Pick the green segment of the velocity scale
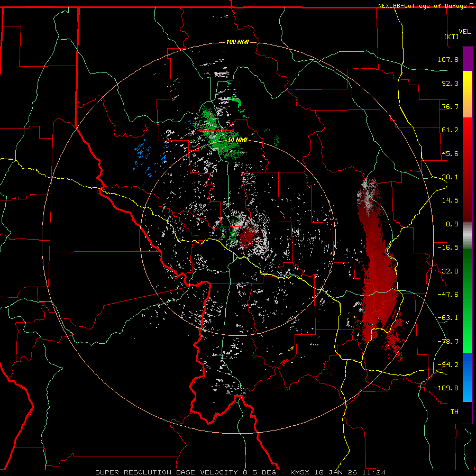This screenshot has height=476, width=476. (467, 300)
